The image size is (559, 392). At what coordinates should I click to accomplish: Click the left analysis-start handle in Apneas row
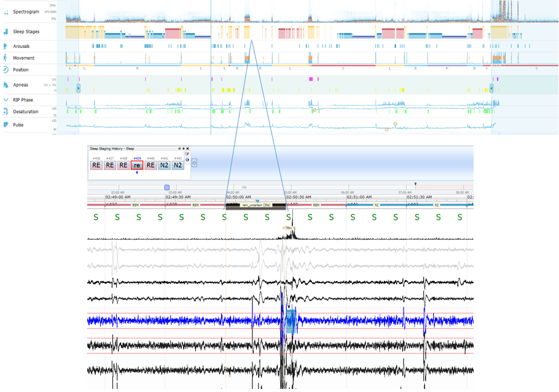click(78, 88)
